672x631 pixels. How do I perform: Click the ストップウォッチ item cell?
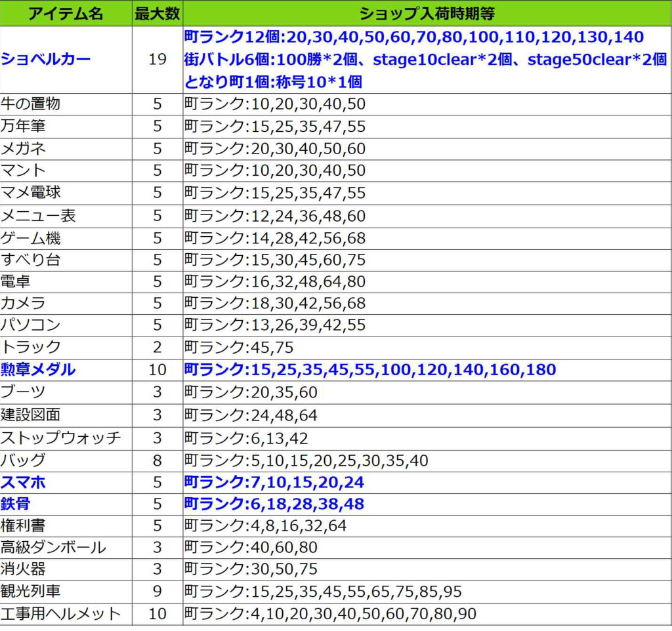(x=61, y=438)
